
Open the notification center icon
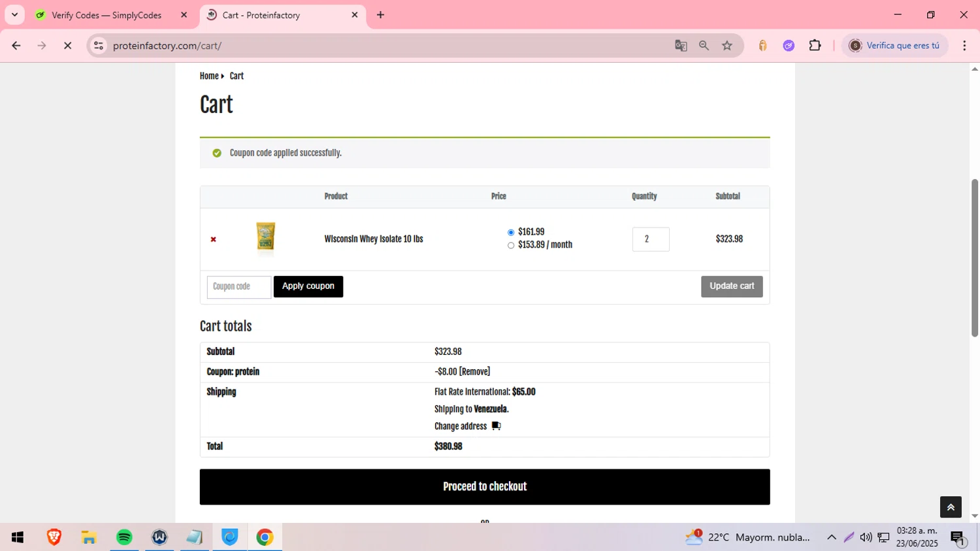coord(958,538)
